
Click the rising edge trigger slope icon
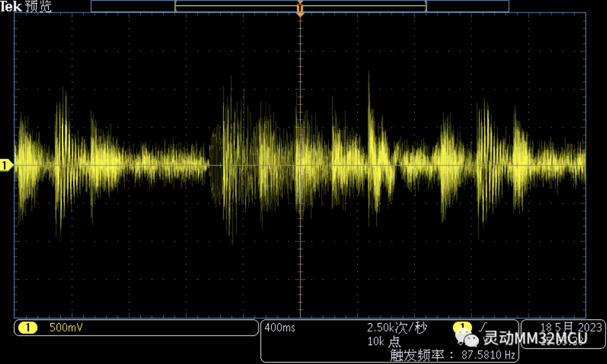click(484, 327)
